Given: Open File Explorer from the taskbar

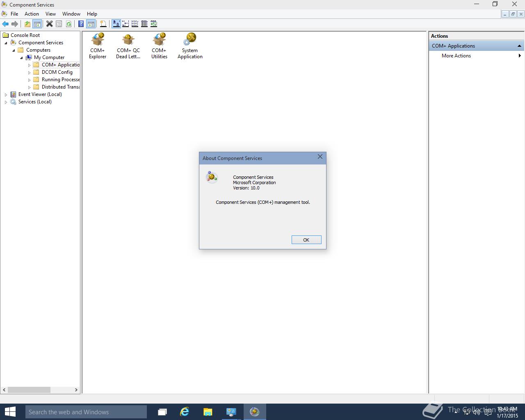Looking at the screenshot, I should (x=208, y=412).
